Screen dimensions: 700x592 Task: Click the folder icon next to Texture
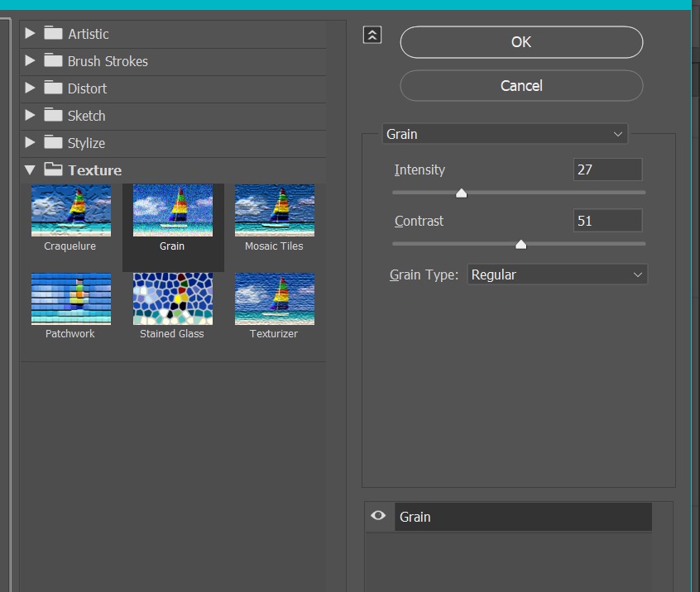[55, 169]
